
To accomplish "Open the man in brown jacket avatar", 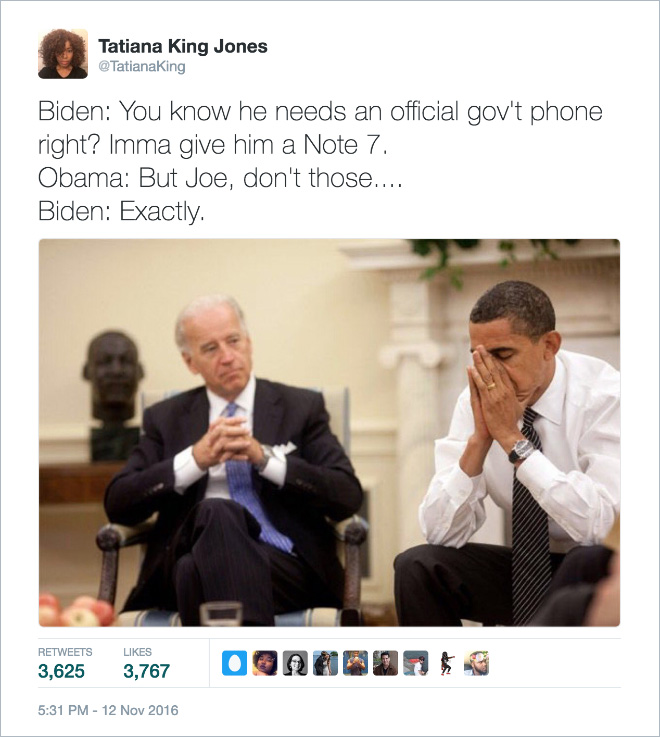I will click(385, 663).
